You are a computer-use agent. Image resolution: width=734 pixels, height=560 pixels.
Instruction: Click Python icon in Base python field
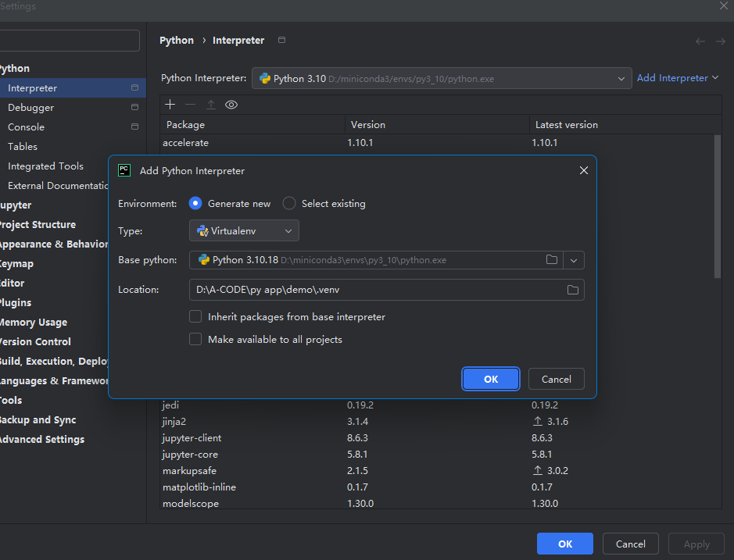point(204,259)
